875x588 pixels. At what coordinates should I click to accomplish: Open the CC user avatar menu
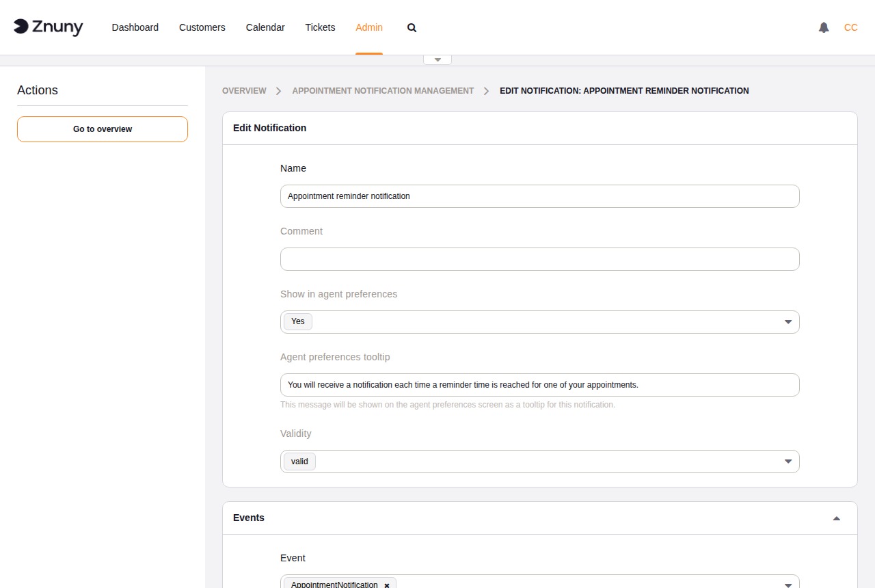(x=851, y=27)
